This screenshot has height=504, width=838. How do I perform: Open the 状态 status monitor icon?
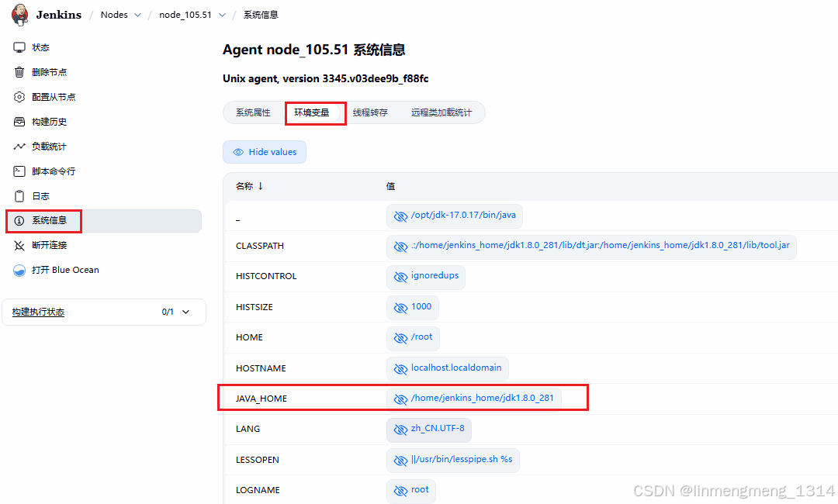pyautogui.click(x=19, y=47)
